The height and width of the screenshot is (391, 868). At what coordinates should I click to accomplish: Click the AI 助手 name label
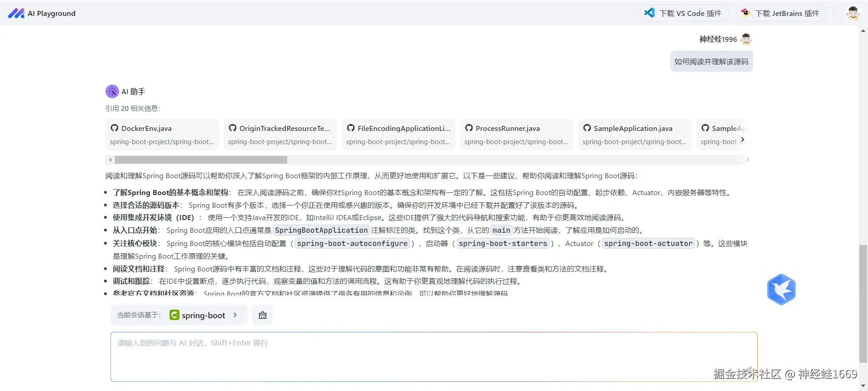click(133, 91)
